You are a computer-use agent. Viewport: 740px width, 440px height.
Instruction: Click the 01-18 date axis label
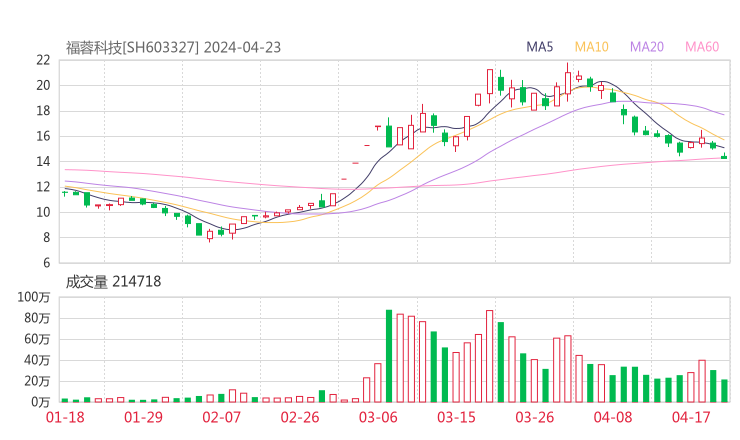[65, 417]
